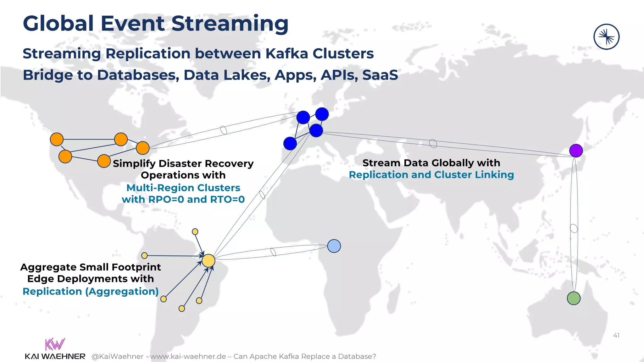Click the large yellow aggregation node
This screenshot has width=644, height=362.
[208, 261]
